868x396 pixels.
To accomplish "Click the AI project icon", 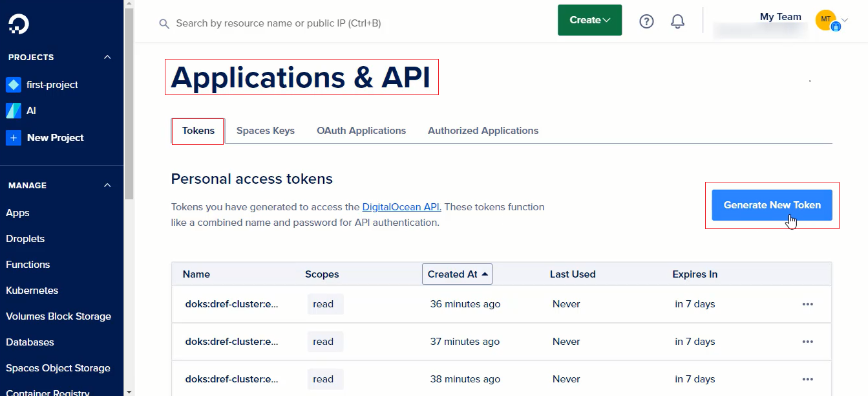I will click(14, 111).
